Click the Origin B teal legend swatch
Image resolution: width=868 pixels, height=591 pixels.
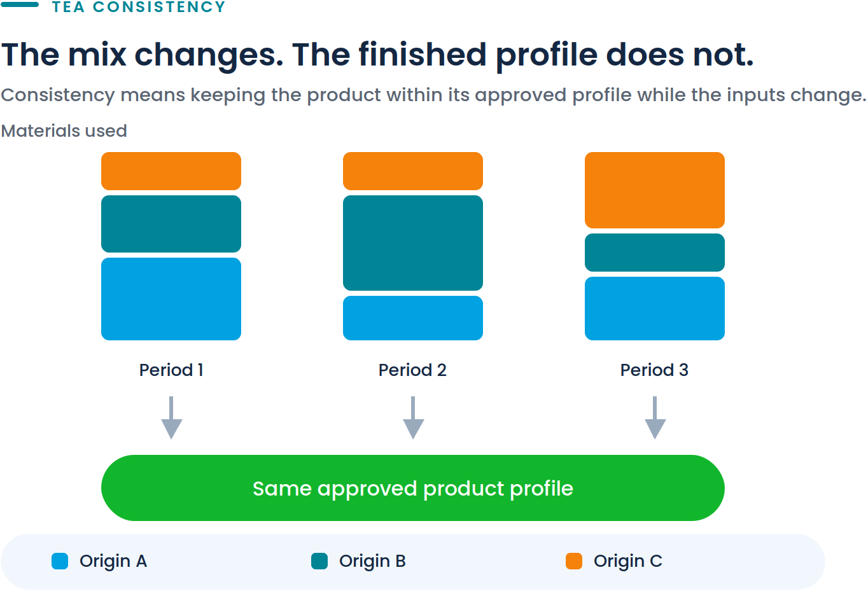pos(319,561)
